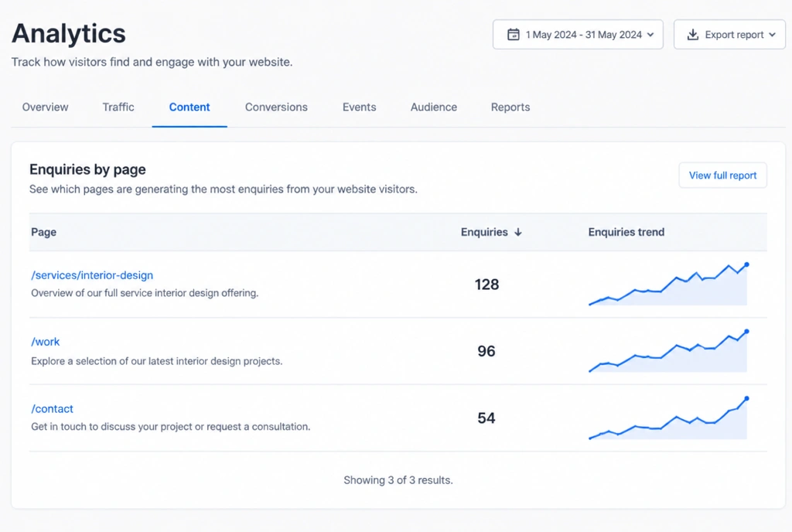This screenshot has width=792, height=532.
Task: Switch to the Traffic tab
Action: pyautogui.click(x=118, y=107)
